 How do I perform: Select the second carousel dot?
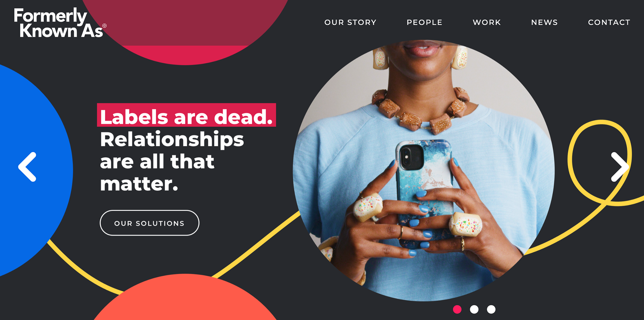474,309
